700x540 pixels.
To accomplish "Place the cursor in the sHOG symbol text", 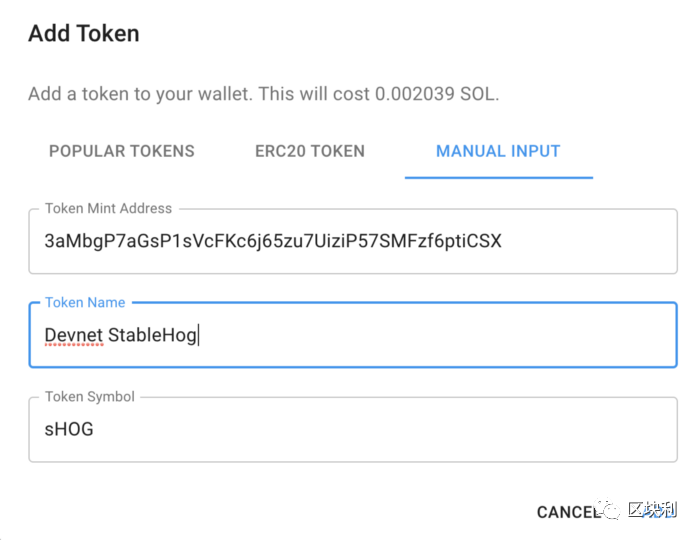I will pos(69,429).
